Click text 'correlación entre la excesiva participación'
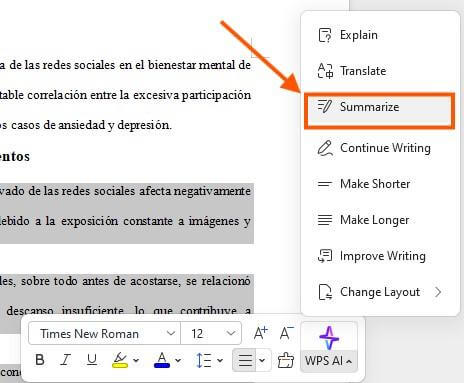The width and height of the screenshot is (464, 383). pyautogui.click(x=139, y=95)
